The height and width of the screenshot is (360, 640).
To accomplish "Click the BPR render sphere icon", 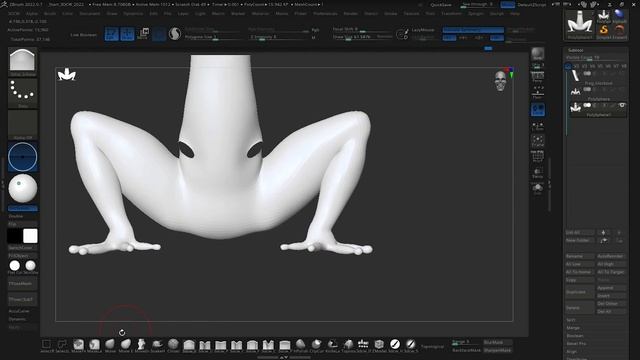I will (538, 54).
